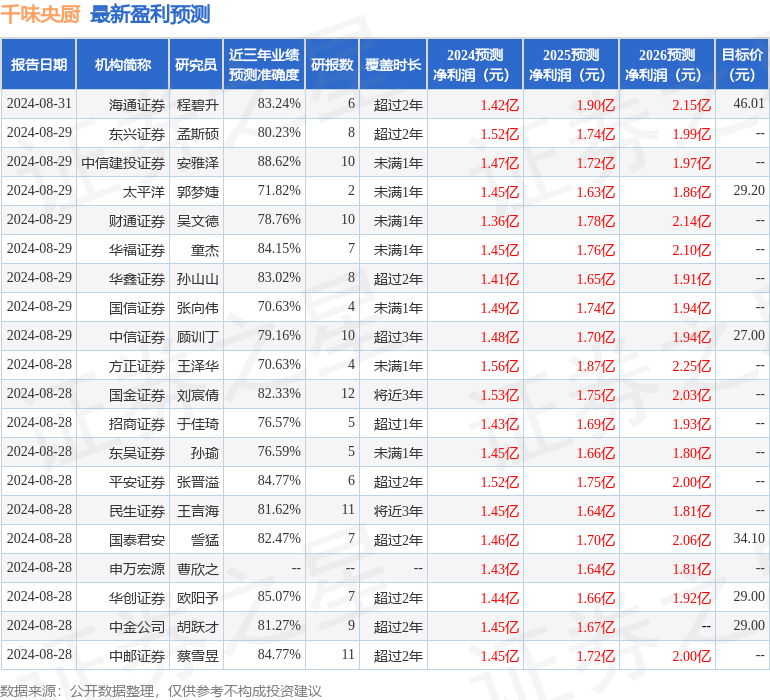Screen dimensions: 770x700
Task: Click the 2024预测净利润 column header
Action: click(475, 64)
